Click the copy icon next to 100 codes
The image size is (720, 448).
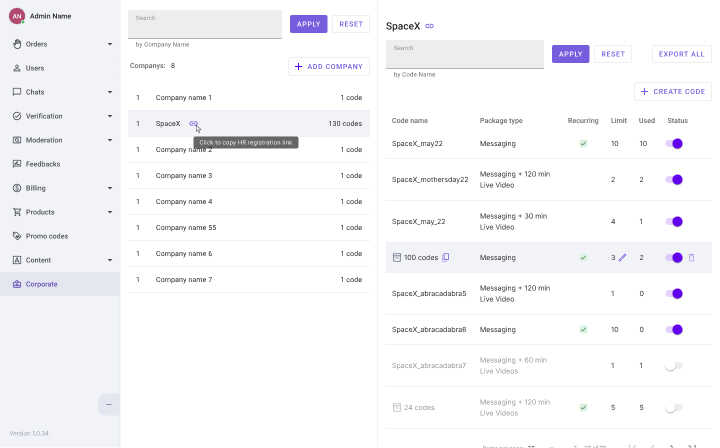pos(446,257)
